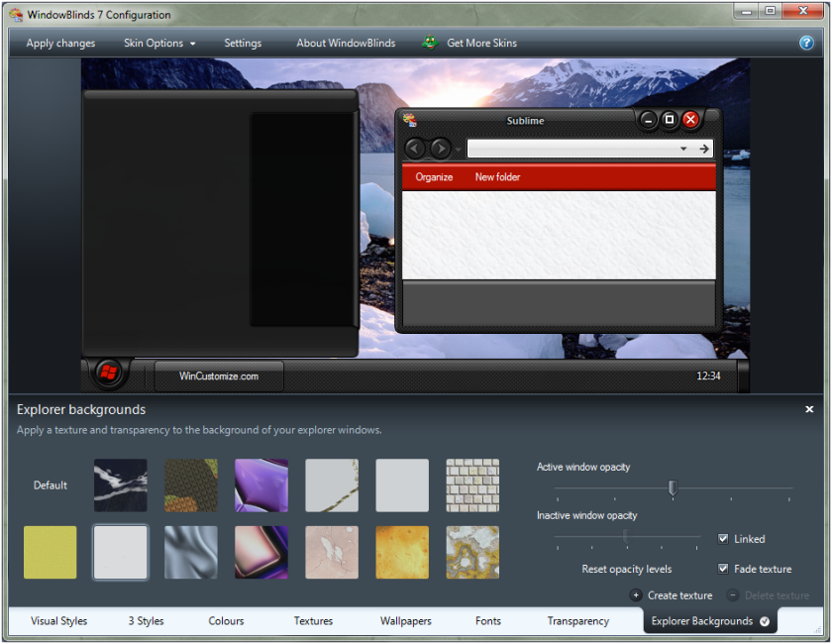Close the Explorer backgrounds panel
Viewport: 832px width, 644px height.
pyautogui.click(x=809, y=409)
